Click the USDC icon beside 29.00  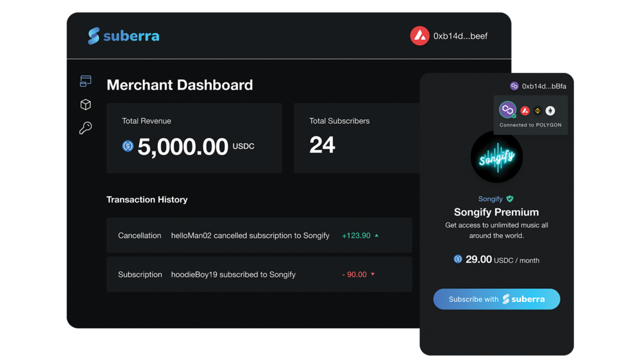click(457, 259)
